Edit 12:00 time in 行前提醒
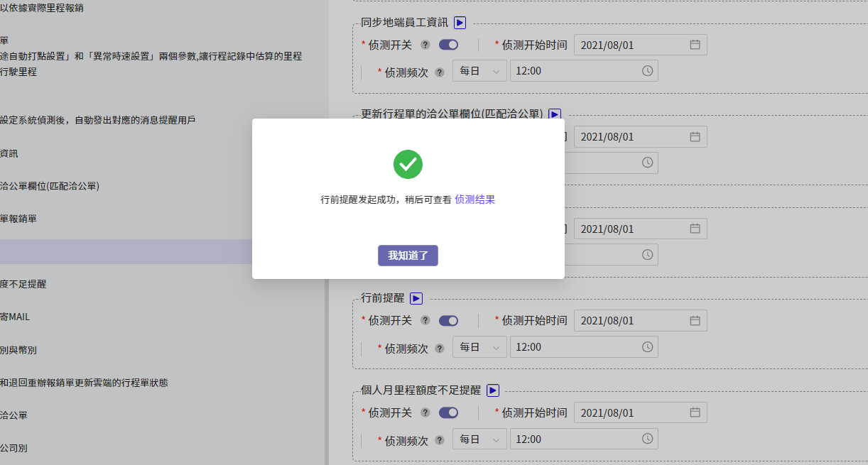868x465 pixels. pyautogui.click(x=584, y=347)
